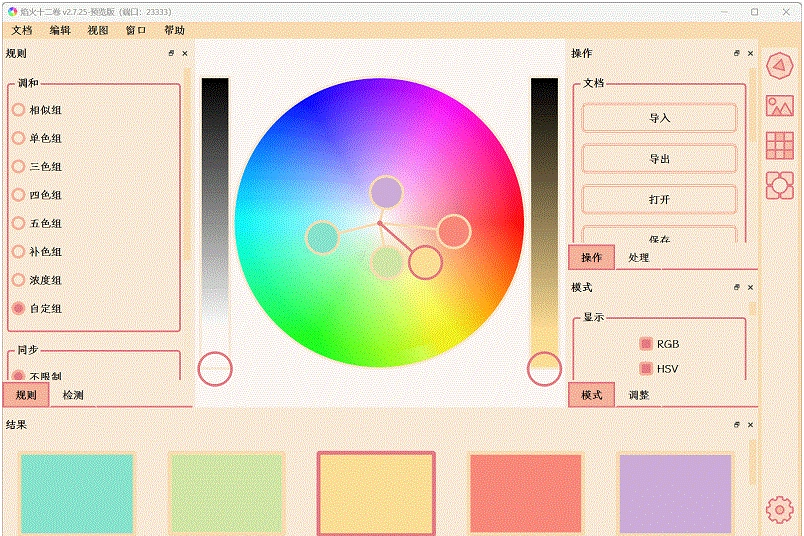Open the image view sidebar icon
Image resolution: width=804 pixels, height=536 pixels.
[x=780, y=105]
